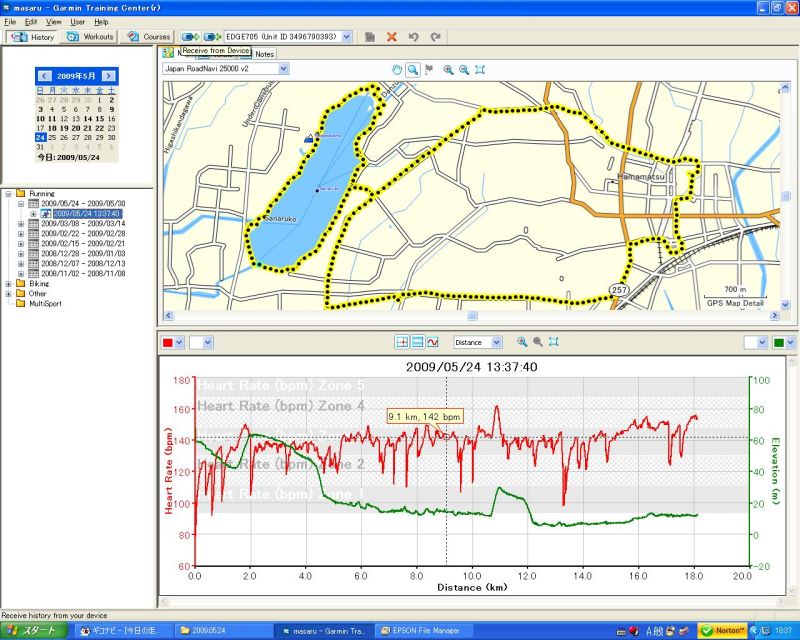Viewport: 800px width, 640px height.
Task: Open the empty series dropdown beside the red one
Action: [x=208, y=342]
